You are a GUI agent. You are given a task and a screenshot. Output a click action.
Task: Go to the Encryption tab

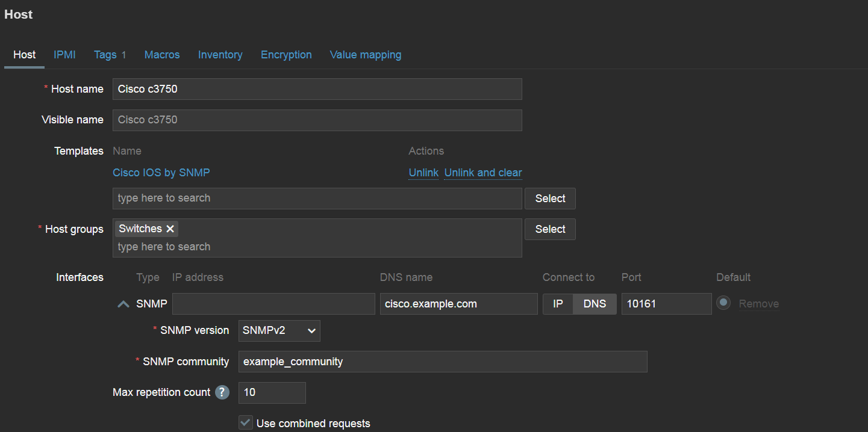(286, 55)
